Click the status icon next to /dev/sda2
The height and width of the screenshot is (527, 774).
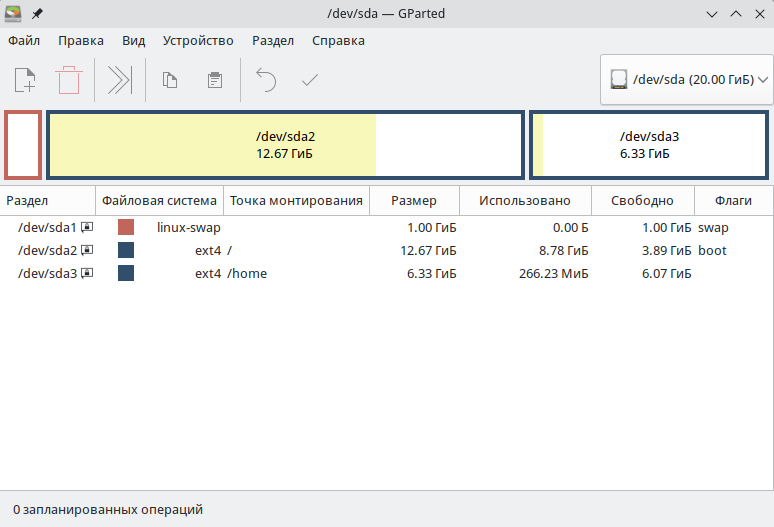pos(87,250)
